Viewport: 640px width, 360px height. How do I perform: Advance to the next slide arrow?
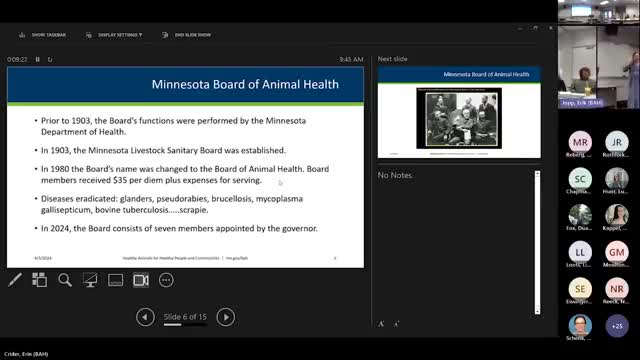pos(226,317)
